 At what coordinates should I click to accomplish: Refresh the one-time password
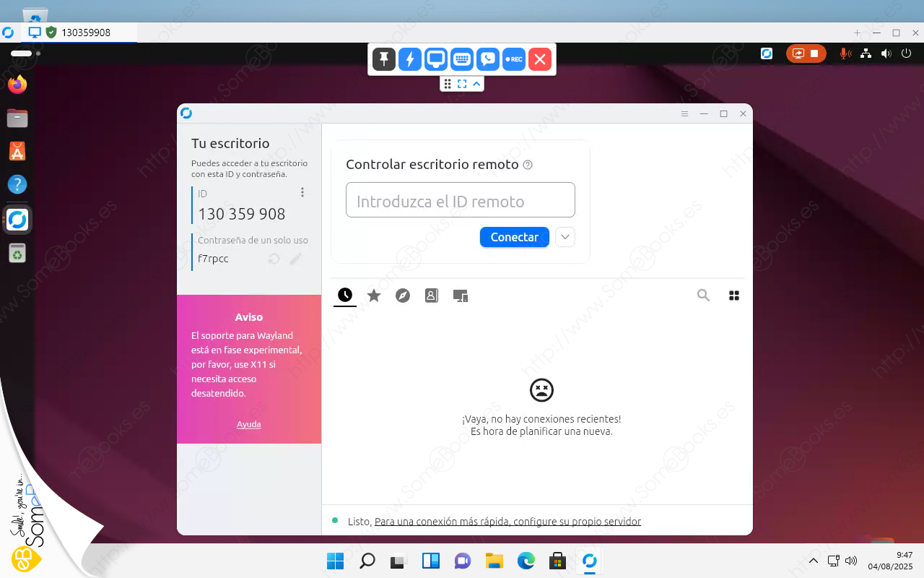click(x=274, y=259)
